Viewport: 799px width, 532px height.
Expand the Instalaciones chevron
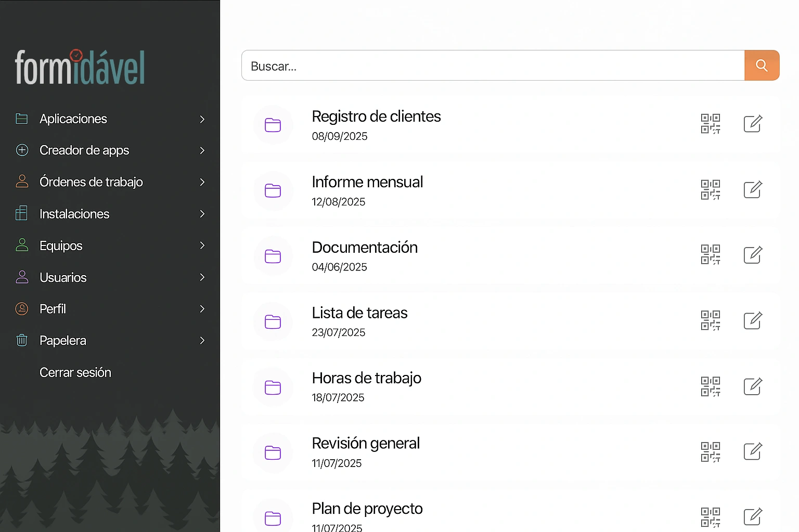(x=202, y=214)
